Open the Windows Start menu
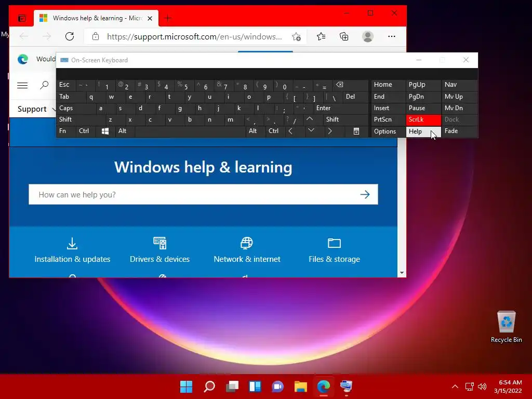Screen dimensions: 532x399 tap(186, 387)
